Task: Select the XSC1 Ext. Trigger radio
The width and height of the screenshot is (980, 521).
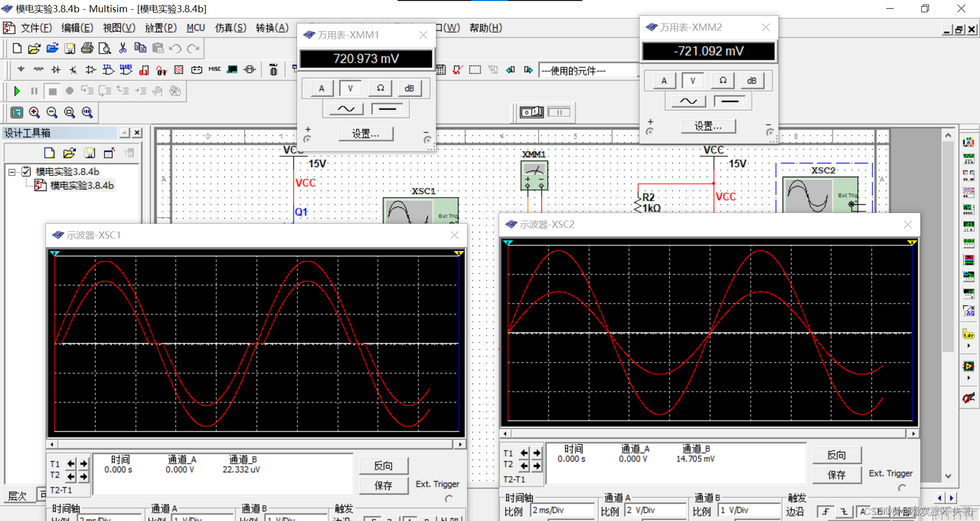Action: 449,499
